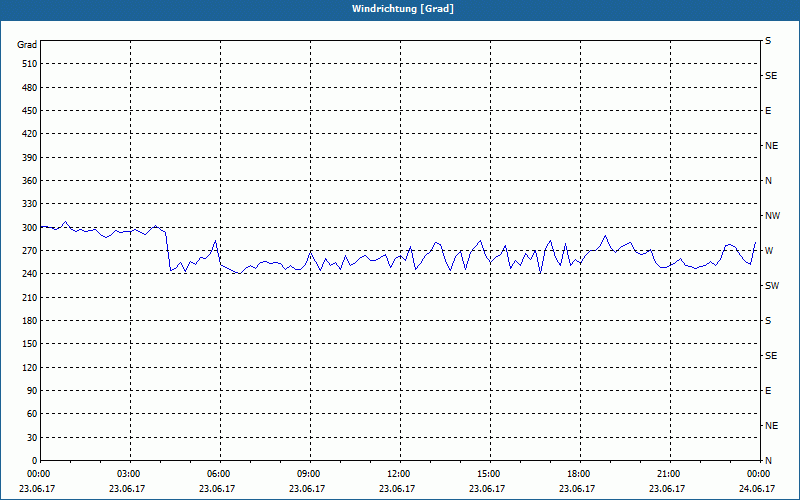
Task: Click the 15:00 time label
Action: [487, 474]
